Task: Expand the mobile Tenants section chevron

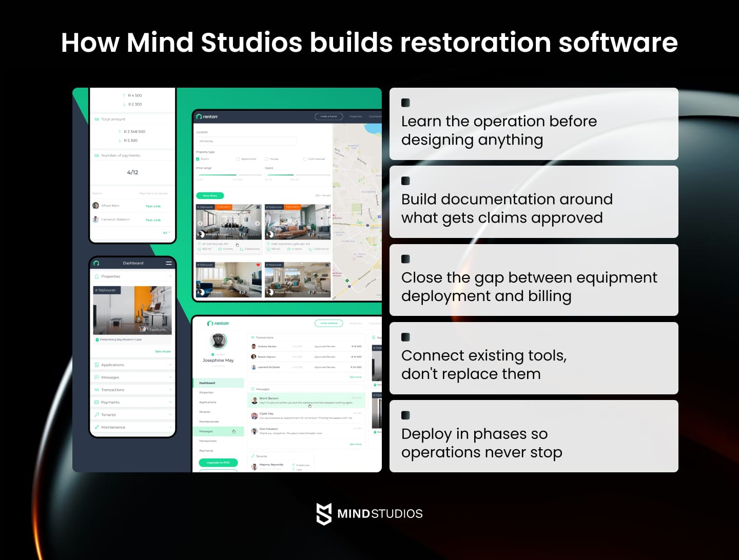Action: [170, 414]
